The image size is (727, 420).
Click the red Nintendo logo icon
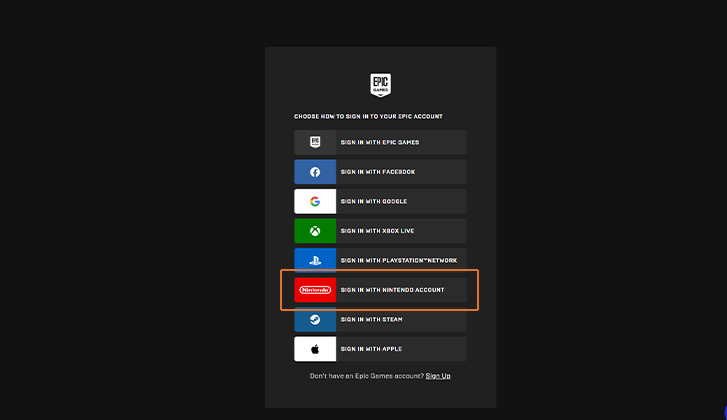point(315,290)
